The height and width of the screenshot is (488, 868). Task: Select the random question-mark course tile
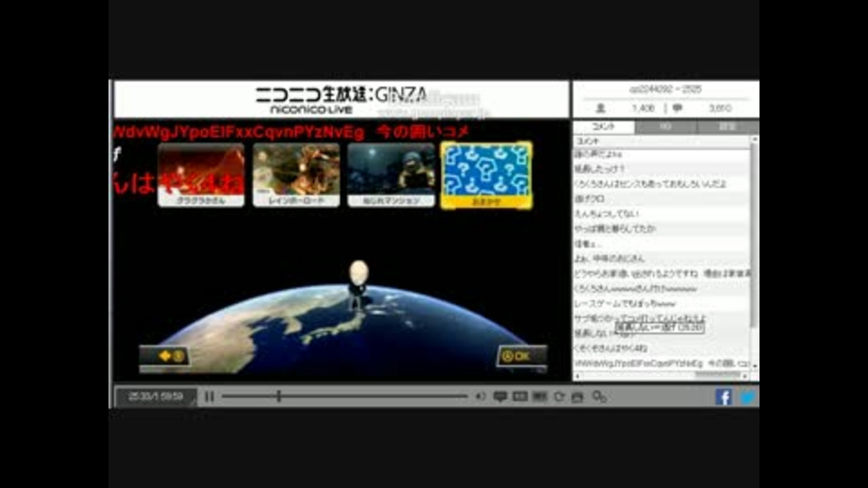point(486,175)
